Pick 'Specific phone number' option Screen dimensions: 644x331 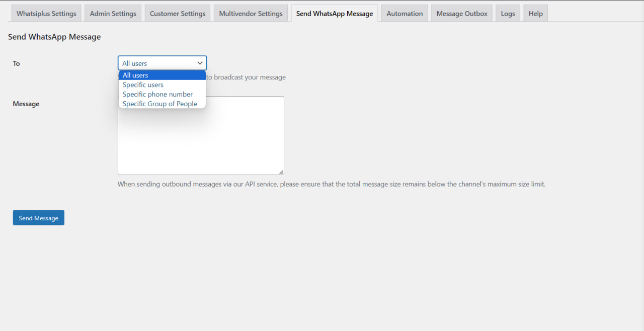click(x=157, y=94)
